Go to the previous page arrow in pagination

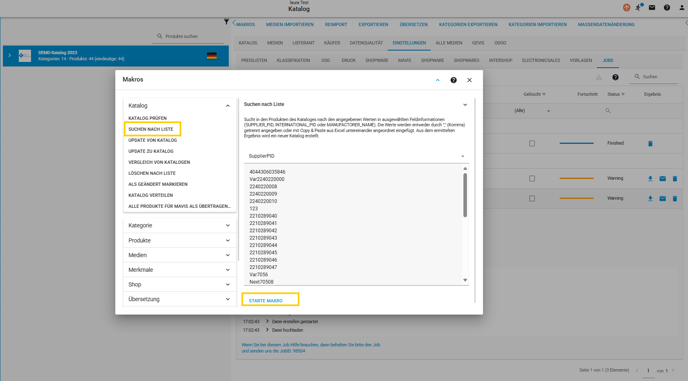[637, 370]
